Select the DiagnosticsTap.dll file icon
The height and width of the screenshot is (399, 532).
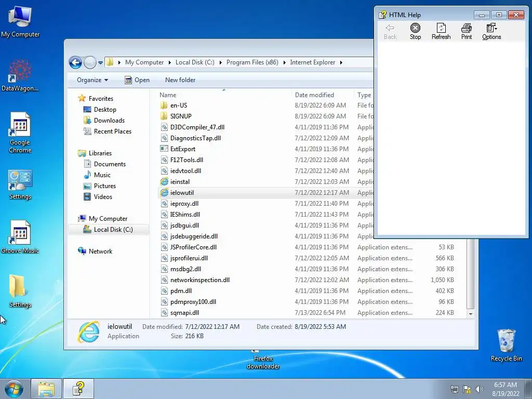point(164,138)
